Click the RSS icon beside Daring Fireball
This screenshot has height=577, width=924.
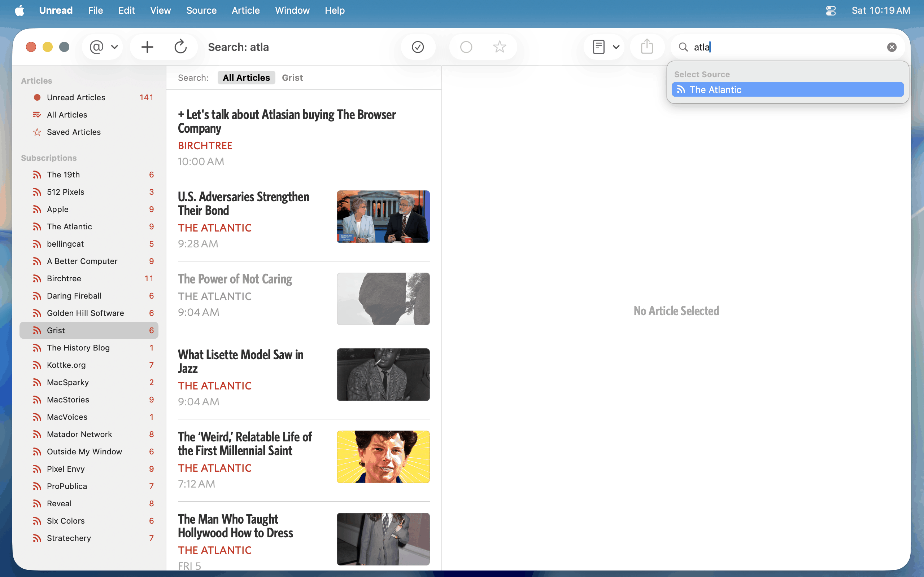pyautogui.click(x=37, y=296)
